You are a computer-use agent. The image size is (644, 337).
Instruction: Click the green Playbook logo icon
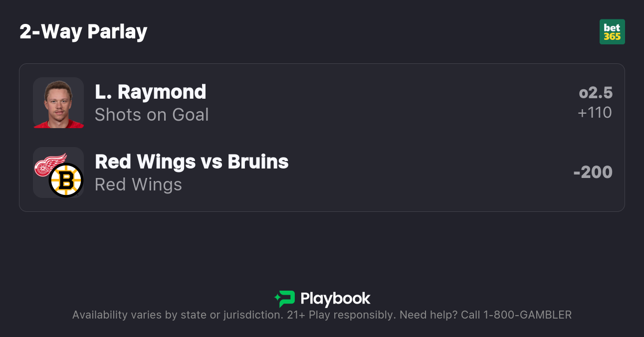285,299
